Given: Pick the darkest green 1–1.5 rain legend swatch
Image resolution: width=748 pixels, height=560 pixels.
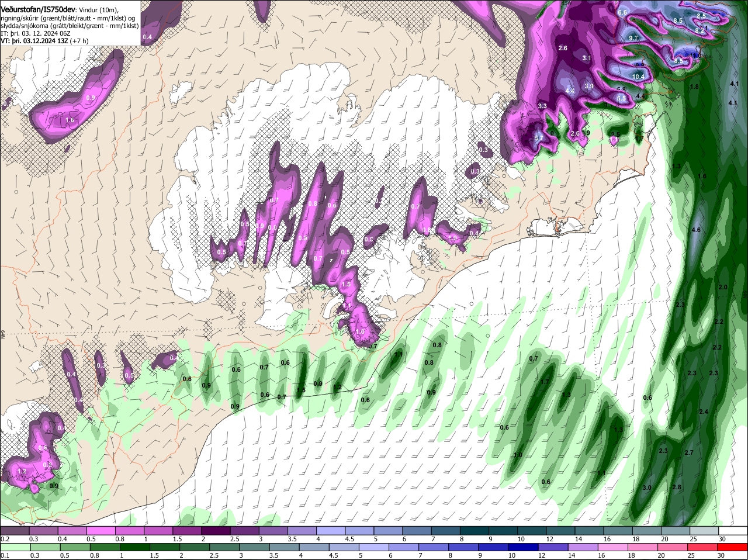Looking at the screenshot, I should (x=134, y=547).
